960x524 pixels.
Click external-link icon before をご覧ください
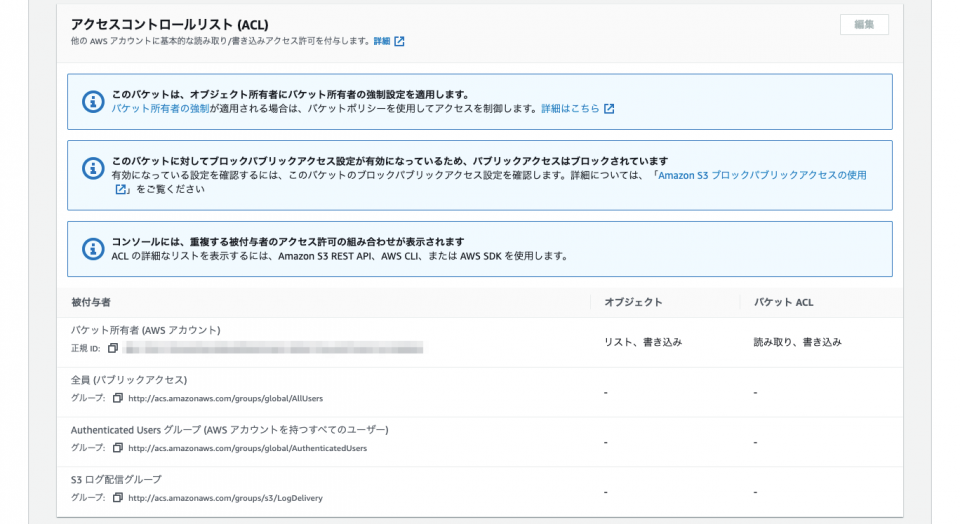point(121,189)
